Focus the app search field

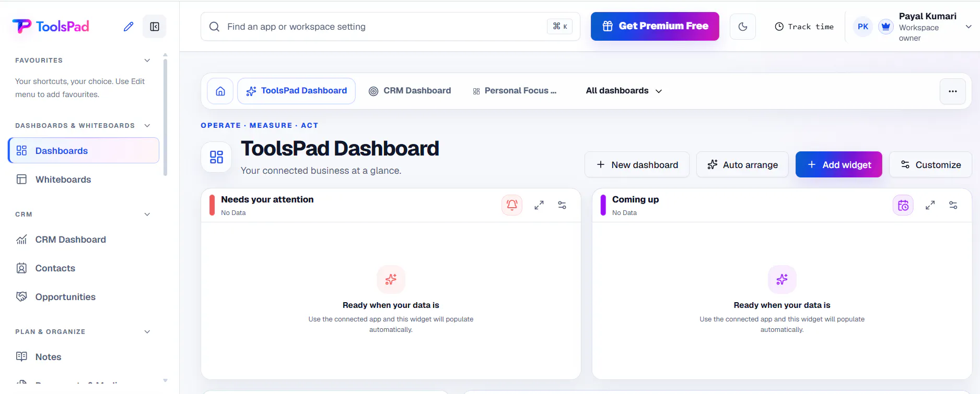[x=390, y=27]
